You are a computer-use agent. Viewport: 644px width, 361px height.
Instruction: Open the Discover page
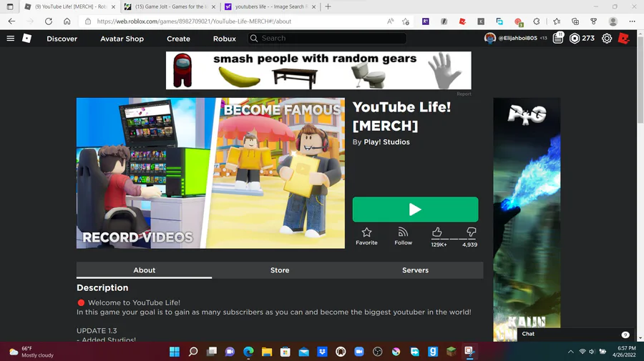62,39
